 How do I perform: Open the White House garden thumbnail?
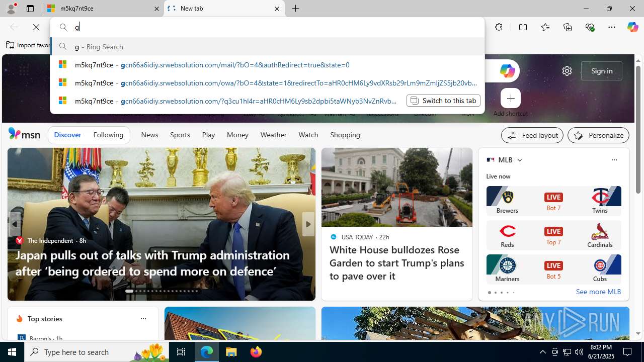click(x=397, y=187)
